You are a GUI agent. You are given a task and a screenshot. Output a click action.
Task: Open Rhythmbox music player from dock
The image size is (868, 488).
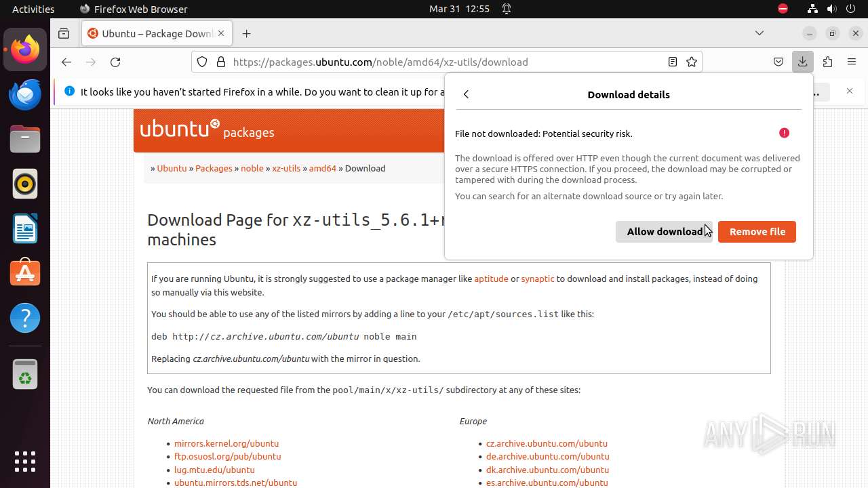pyautogui.click(x=25, y=184)
